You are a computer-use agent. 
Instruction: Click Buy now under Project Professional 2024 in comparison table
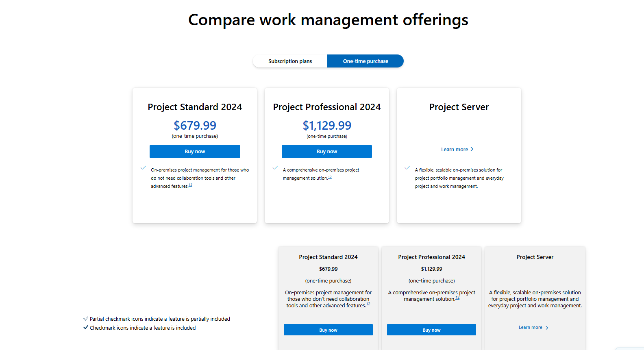(x=431, y=330)
